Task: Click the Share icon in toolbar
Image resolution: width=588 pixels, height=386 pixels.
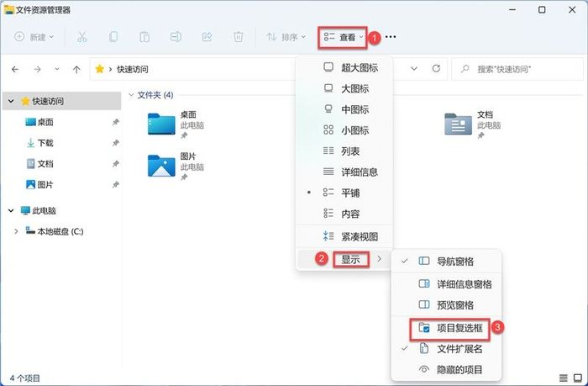Action: coord(207,37)
